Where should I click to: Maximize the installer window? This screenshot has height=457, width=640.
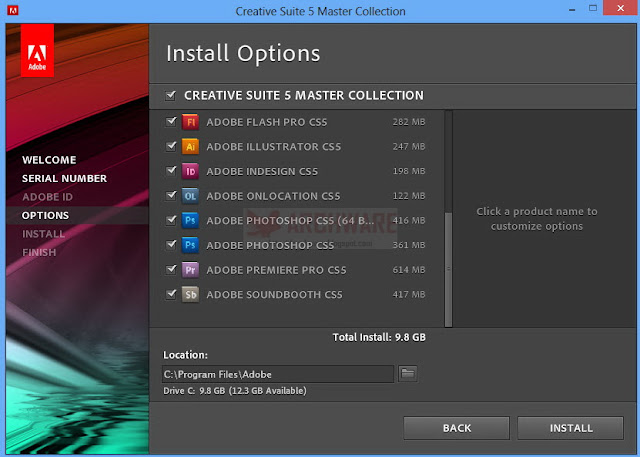pos(593,8)
